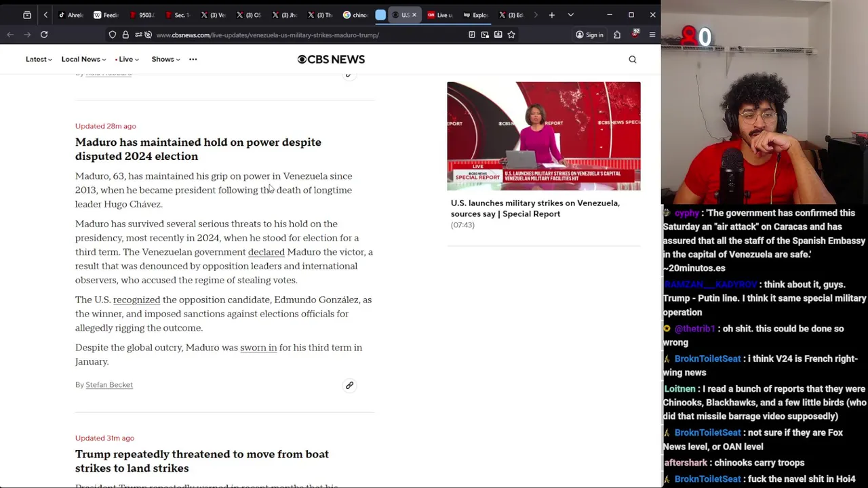
Task: Switch to the chino Google tab
Action: (356, 15)
